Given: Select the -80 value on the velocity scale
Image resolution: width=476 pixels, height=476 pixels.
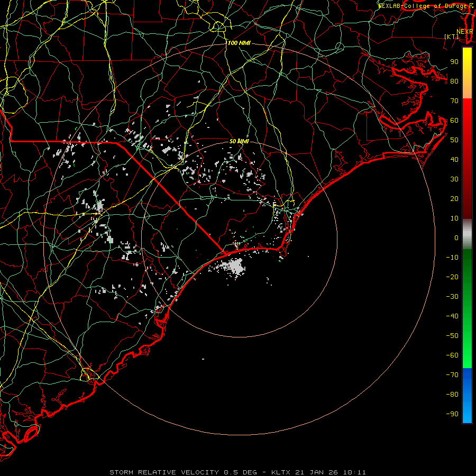Looking at the screenshot, I should [452, 395].
